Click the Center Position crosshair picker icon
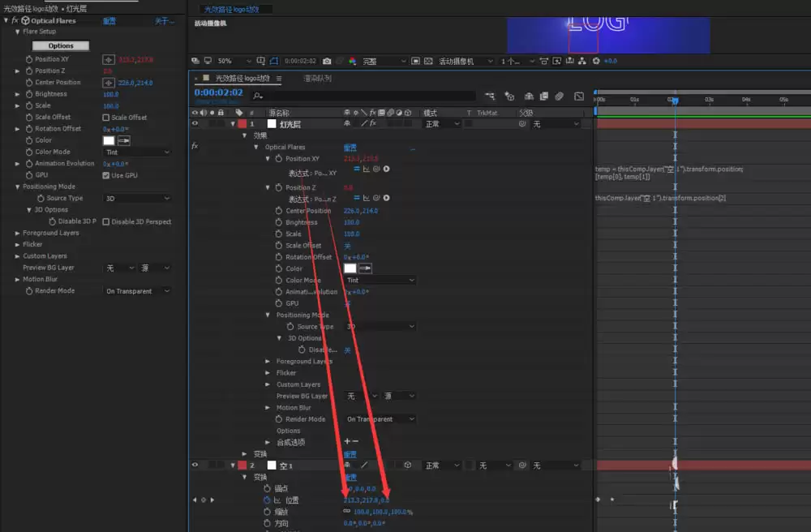This screenshot has width=811, height=532. [x=109, y=83]
